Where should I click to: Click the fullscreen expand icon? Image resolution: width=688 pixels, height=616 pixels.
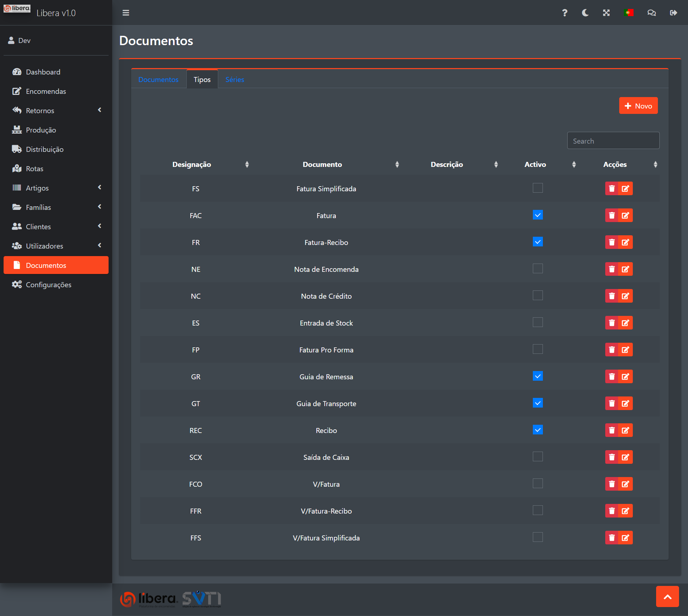[x=606, y=13]
